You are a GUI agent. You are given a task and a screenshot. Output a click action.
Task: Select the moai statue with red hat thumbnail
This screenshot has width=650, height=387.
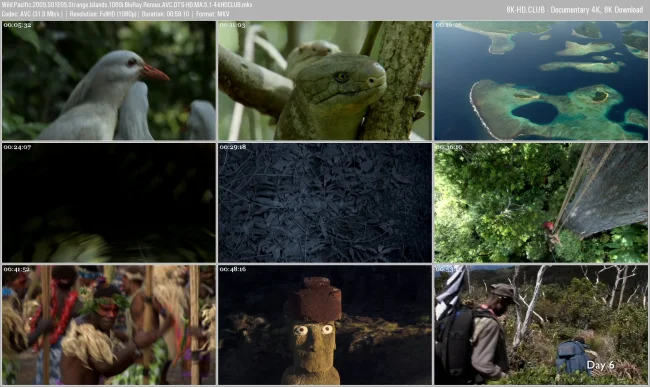click(x=325, y=325)
